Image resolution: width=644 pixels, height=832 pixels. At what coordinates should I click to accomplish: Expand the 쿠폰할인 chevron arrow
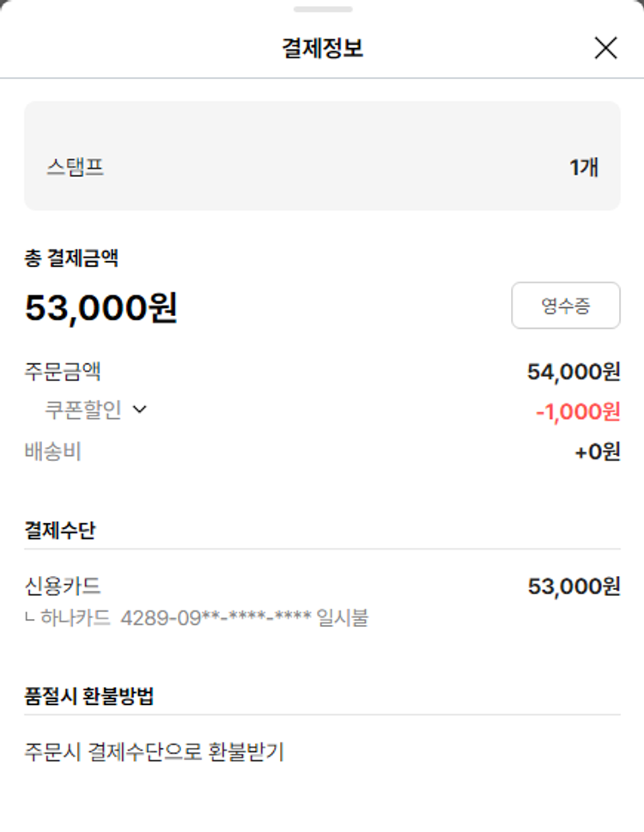(x=140, y=410)
